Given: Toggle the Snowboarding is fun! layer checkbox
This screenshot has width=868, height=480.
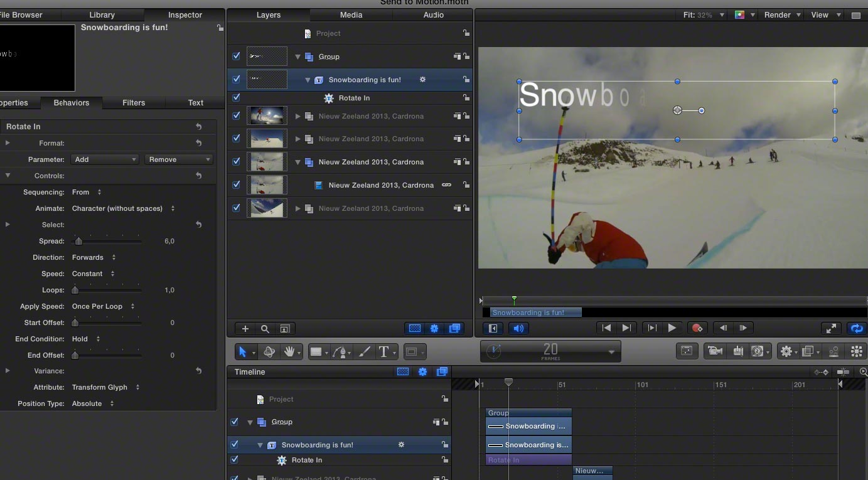Looking at the screenshot, I should pos(236,80).
